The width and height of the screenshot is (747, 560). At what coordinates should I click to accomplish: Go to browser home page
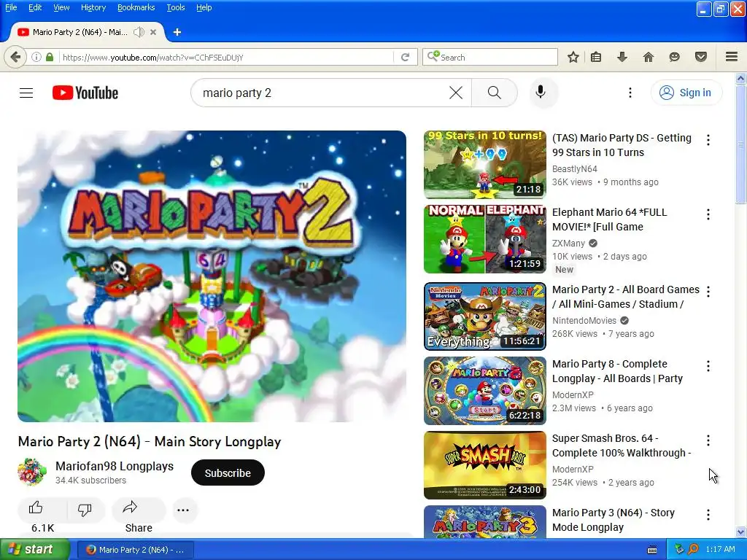point(649,57)
